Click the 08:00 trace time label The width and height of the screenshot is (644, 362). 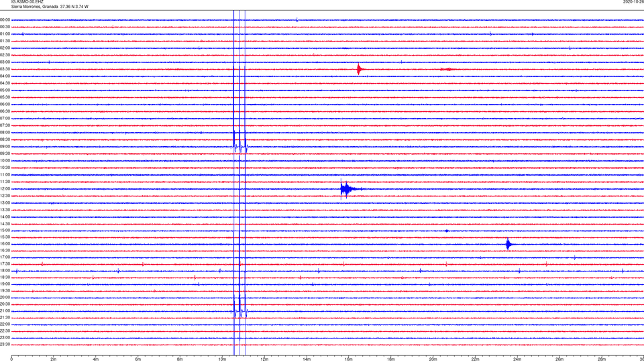[x=5, y=133]
